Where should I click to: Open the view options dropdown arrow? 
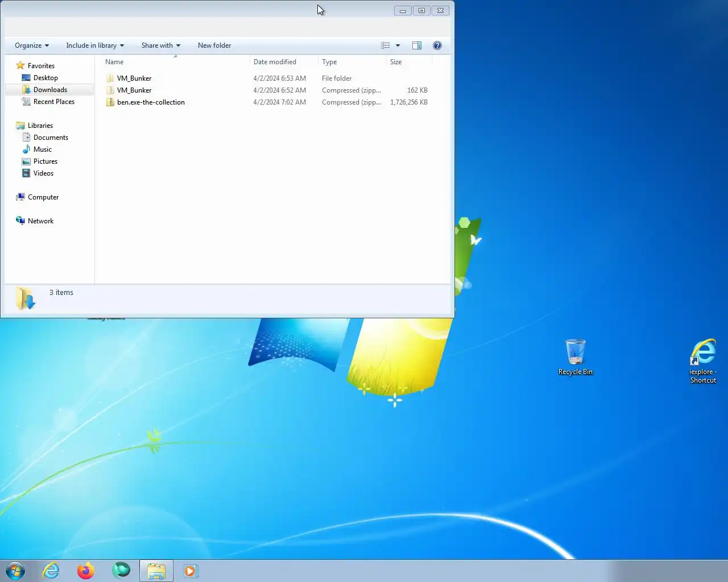[x=398, y=45]
